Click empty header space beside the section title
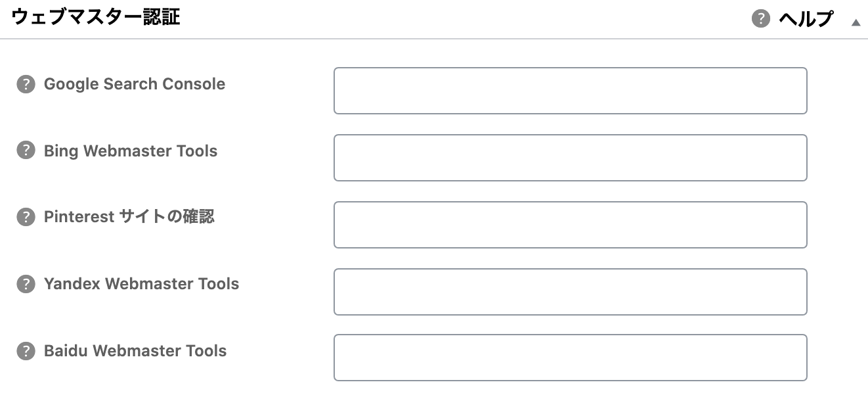Viewport: 868px width, 401px height. 460,18
